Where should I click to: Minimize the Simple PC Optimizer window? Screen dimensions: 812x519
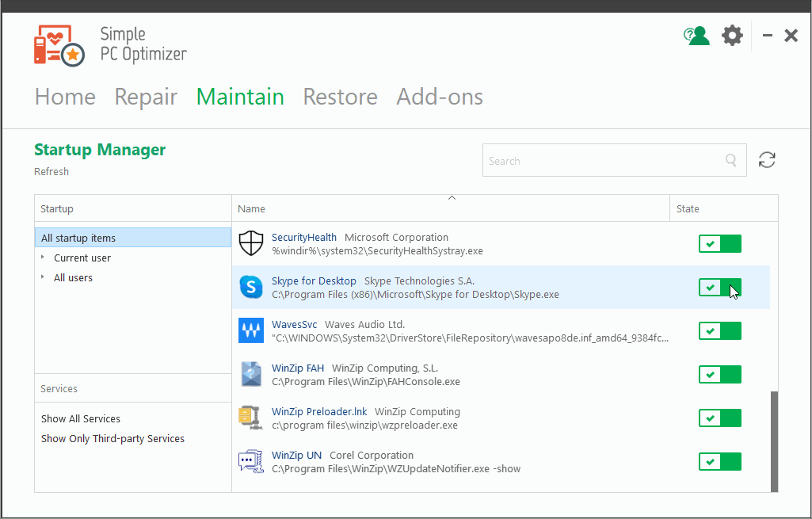click(x=768, y=35)
